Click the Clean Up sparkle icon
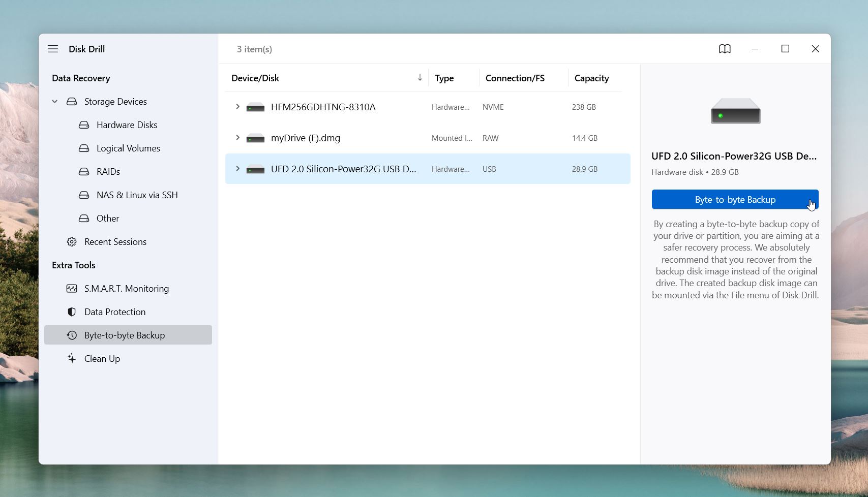Viewport: 868px width, 497px height. 72,358
